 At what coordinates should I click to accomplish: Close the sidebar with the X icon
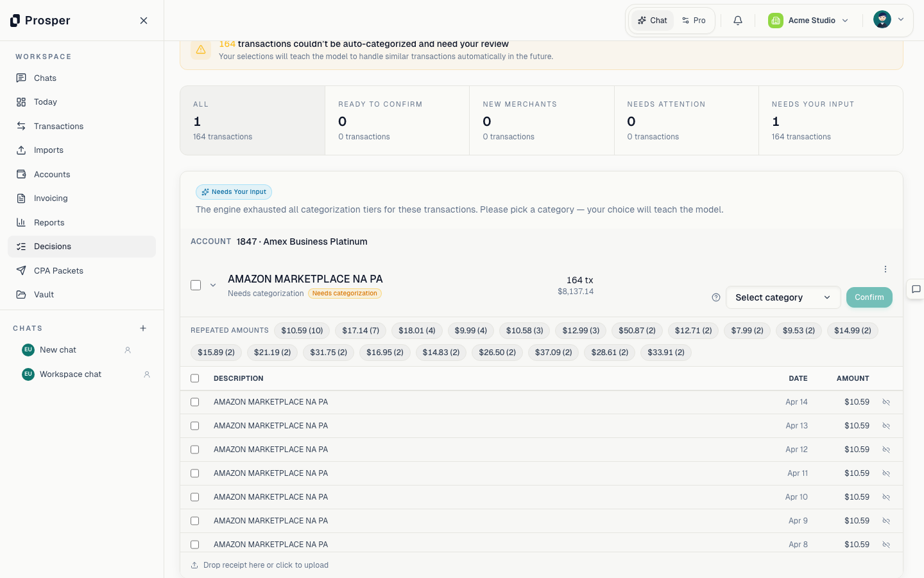[144, 21]
